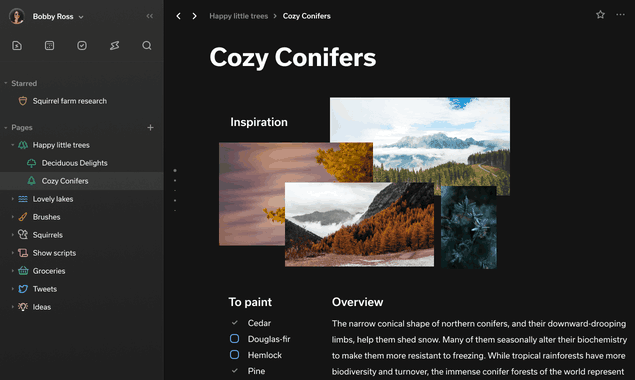Navigate back with the left arrow
The height and width of the screenshot is (380, 635).
[178, 16]
